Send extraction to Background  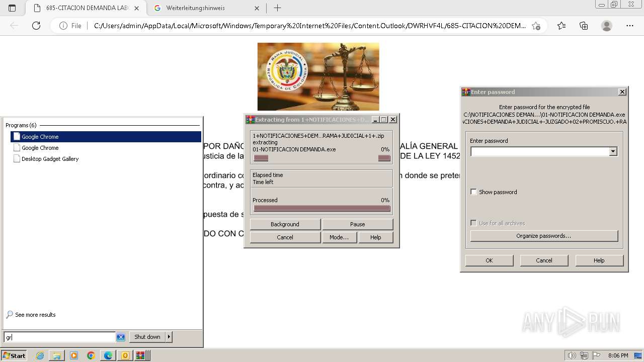click(x=285, y=224)
